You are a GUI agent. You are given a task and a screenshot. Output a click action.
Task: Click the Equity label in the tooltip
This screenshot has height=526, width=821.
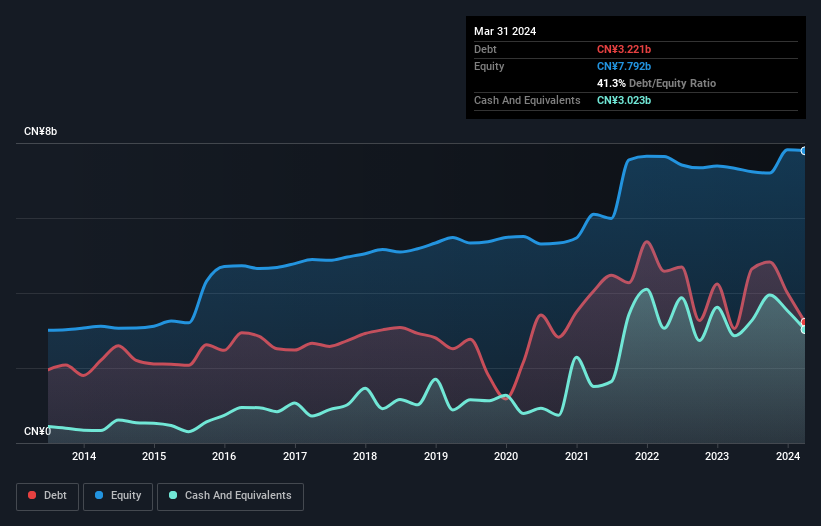489,66
